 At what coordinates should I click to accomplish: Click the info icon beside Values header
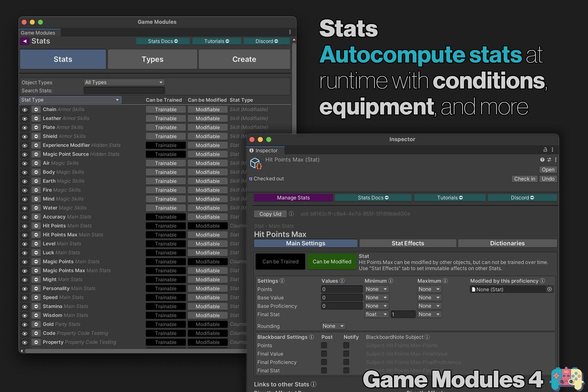coord(342,281)
